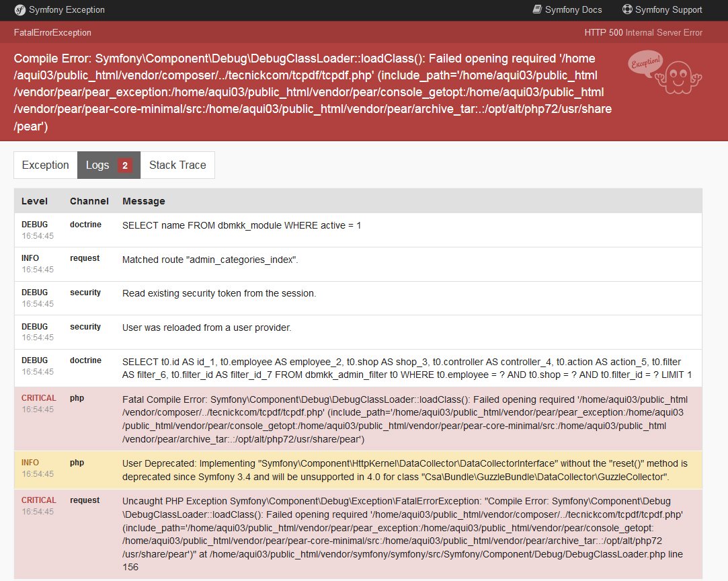This screenshot has width=728, height=581.
Task: Click the red Logs count badge 2
Action: [x=125, y=165]
